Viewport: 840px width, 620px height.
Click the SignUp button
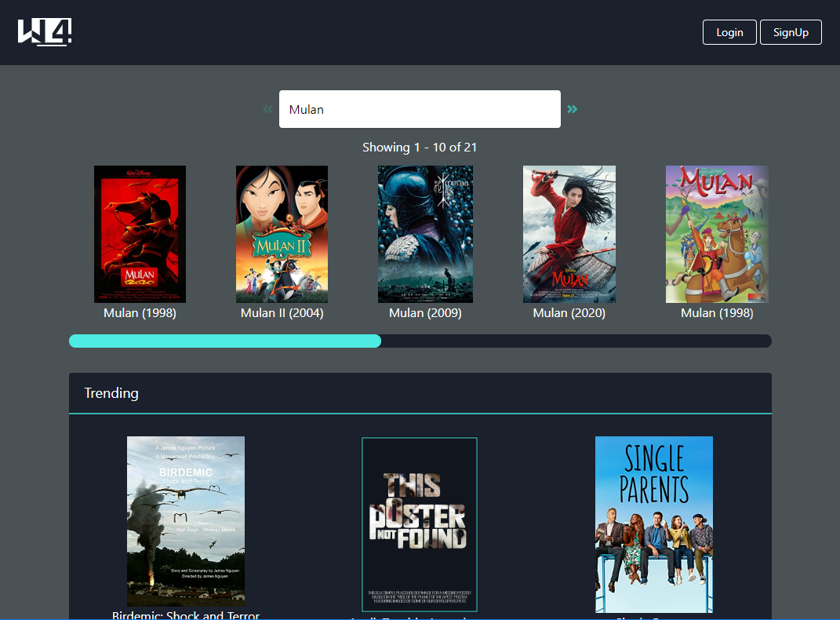pos(791,32)
